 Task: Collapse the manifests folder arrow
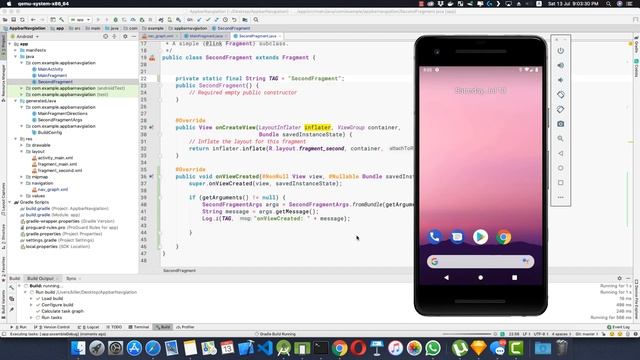[x=16, y=50]
